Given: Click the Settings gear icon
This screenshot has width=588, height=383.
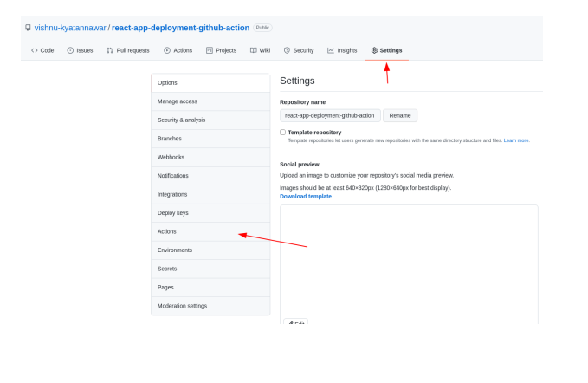Looking at the screenshot, I should [x=374, y=50].
